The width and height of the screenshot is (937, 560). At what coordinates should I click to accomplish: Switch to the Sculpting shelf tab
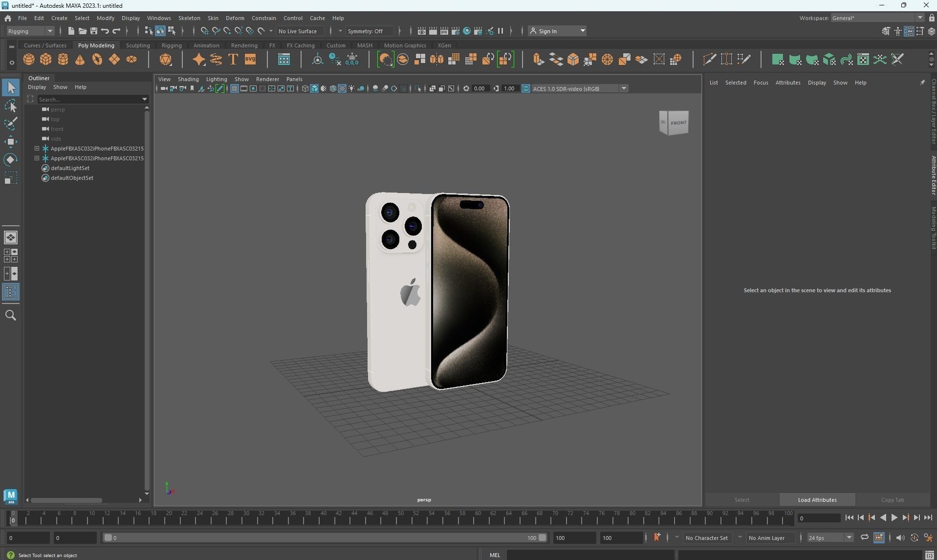click(138, 45)
